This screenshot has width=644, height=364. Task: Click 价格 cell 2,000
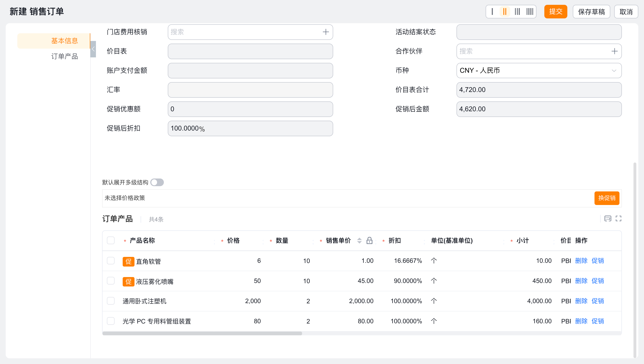pyautogui.click(x=253, y=301)
